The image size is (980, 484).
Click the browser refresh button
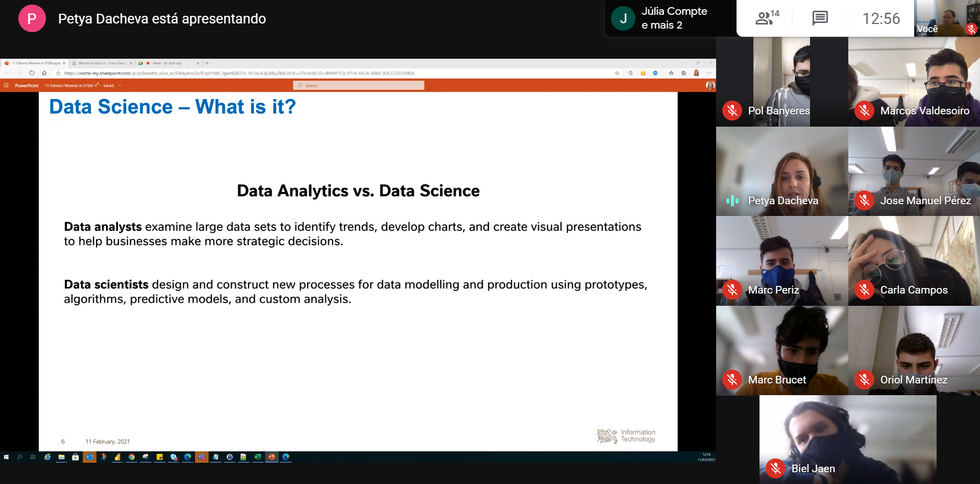pos(32,73)
